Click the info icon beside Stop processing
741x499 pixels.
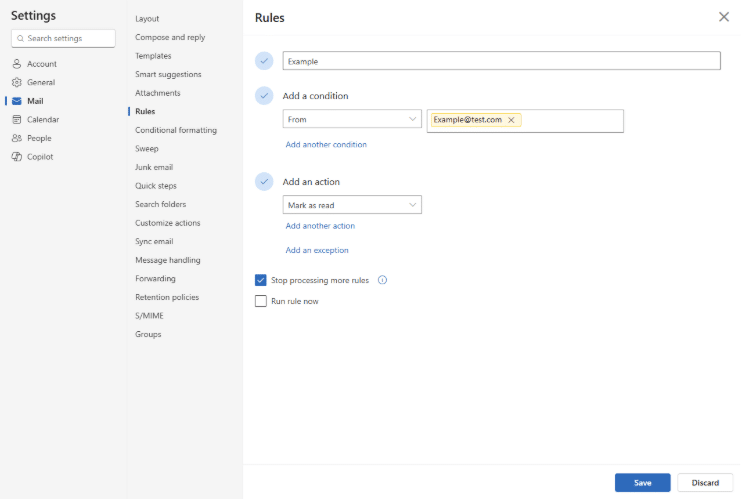pos(382,280)
